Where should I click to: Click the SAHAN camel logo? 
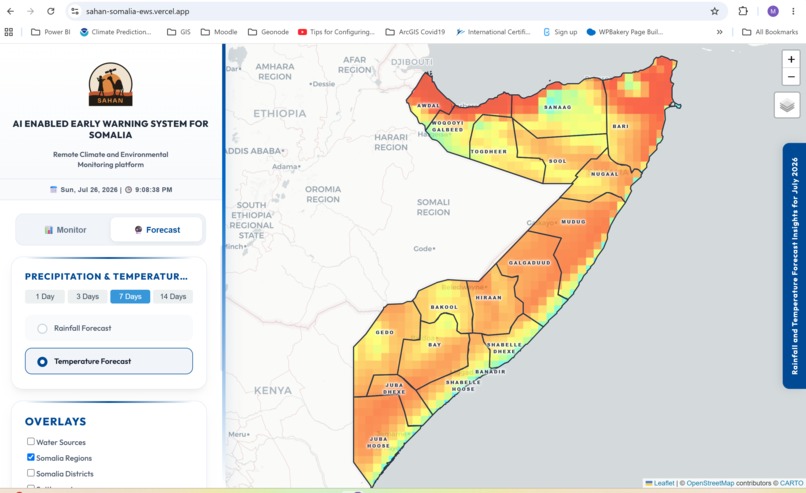[111, 84]
